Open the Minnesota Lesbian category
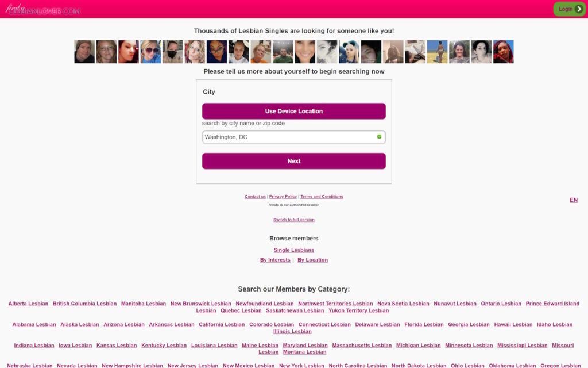The height and width of the screenshot is (368, 588). pos(469,346)
